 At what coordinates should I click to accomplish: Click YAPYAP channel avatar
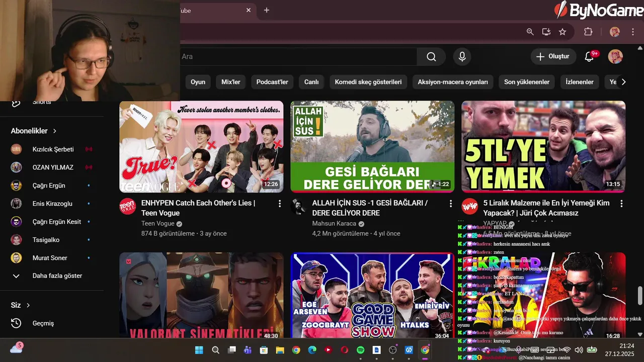tap(469, 207)
